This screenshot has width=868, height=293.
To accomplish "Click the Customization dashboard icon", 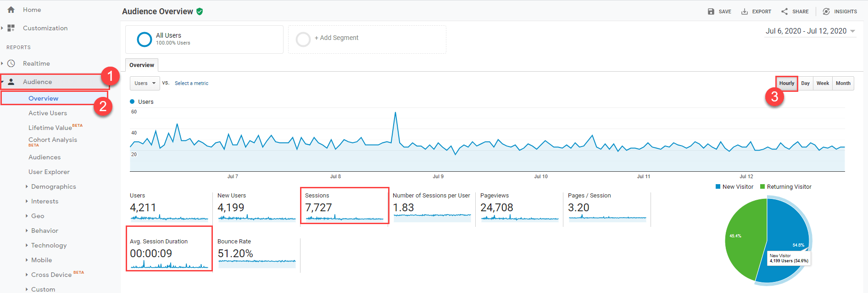I will click(x=11, y=28).
